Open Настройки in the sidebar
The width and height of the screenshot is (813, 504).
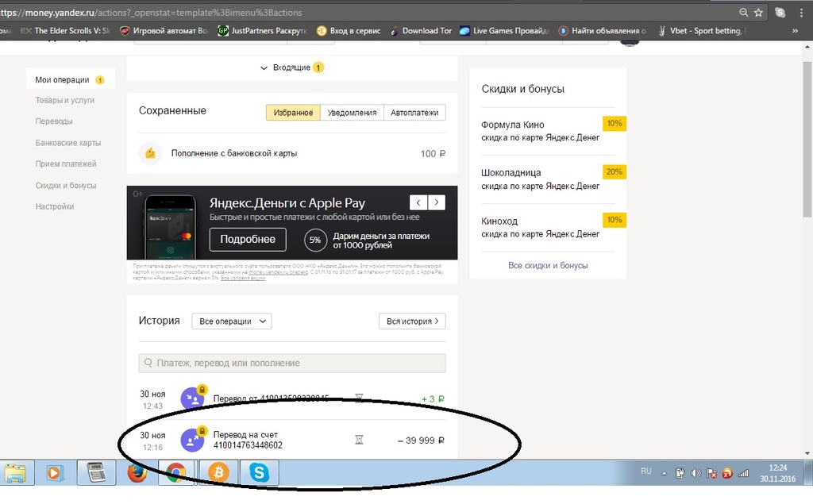pos(55,206)
